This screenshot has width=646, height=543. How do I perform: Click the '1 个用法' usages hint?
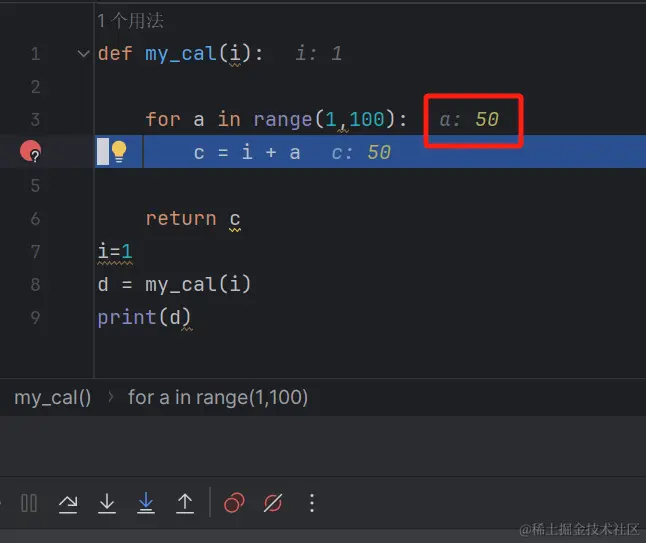point(131,21)
